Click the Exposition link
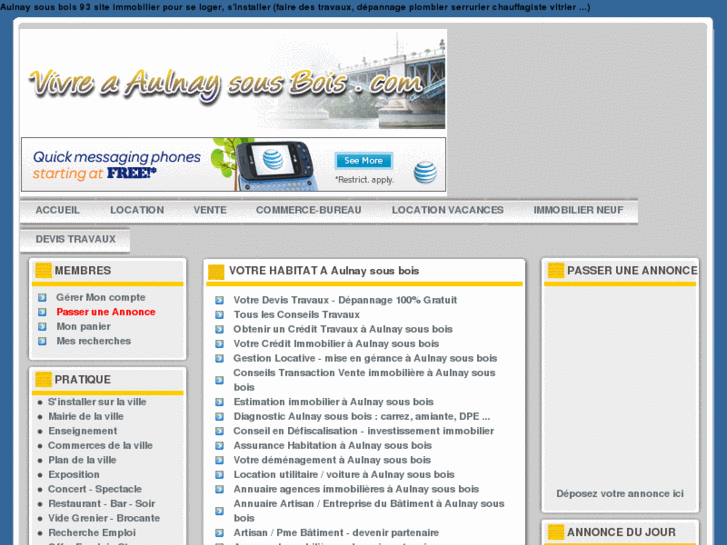 74,474
